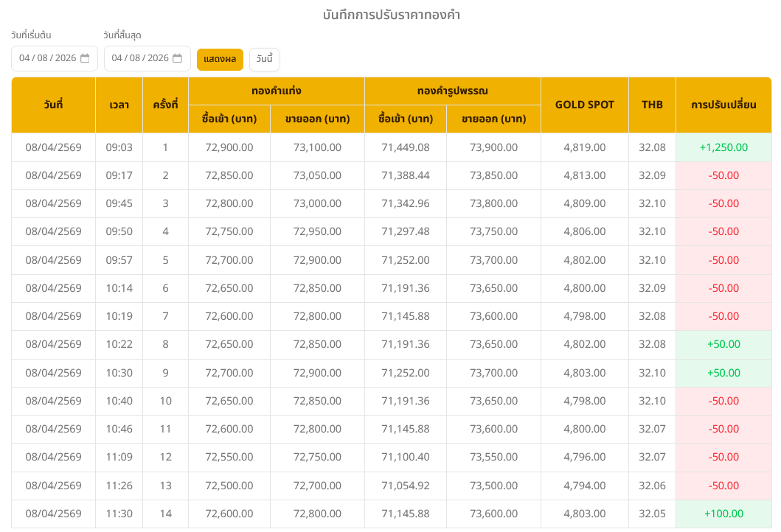The height and width of the screenshot is (532, 781).
Task: Select the +1,250.00 change cell
Action: coord(723,147)
